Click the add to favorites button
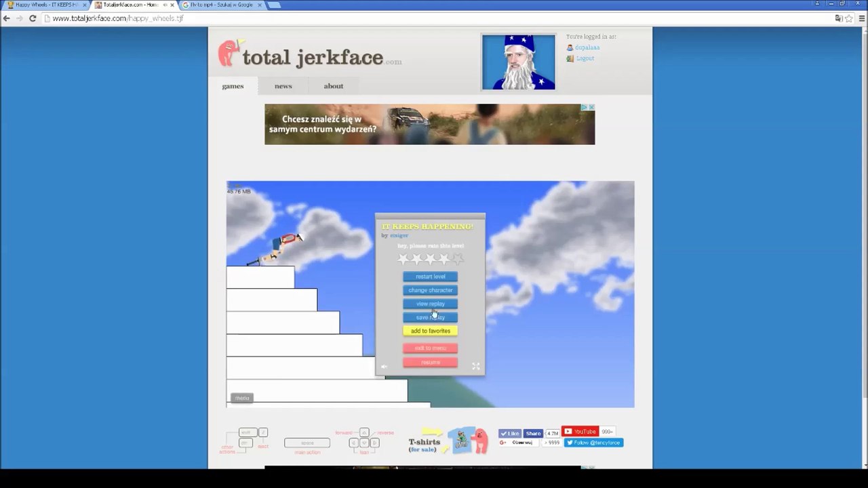 pos(431,331)
